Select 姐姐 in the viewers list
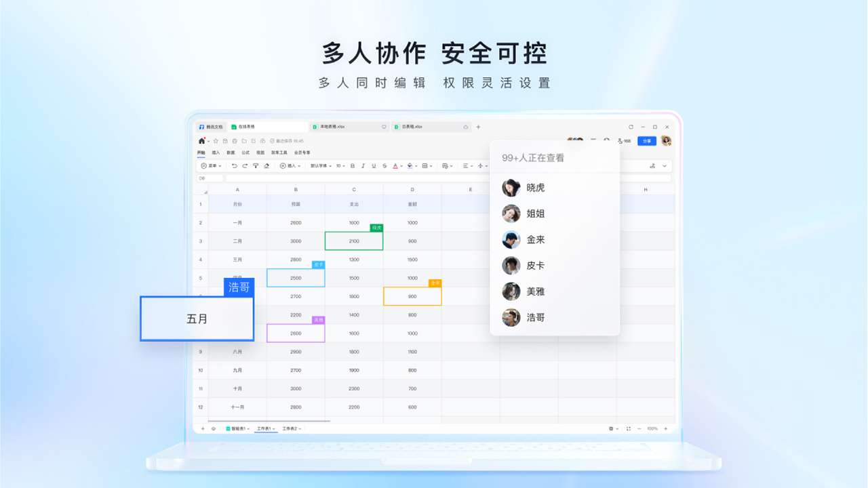This screenshot has height=488, width=868. (555, 213)
